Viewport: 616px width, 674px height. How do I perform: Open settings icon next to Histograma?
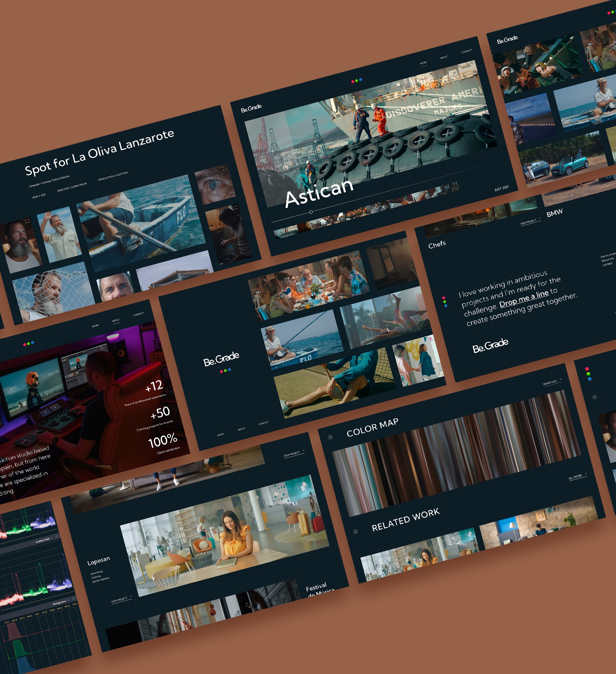pyautogui.click(x=74, y=599)
